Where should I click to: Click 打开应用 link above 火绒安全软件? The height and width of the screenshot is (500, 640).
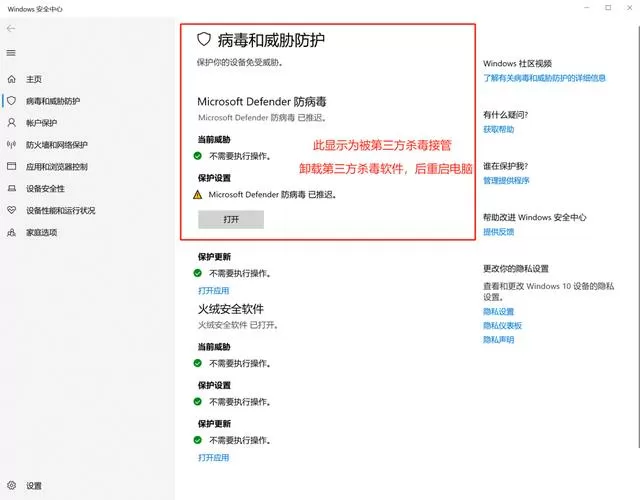pos(213,291)
